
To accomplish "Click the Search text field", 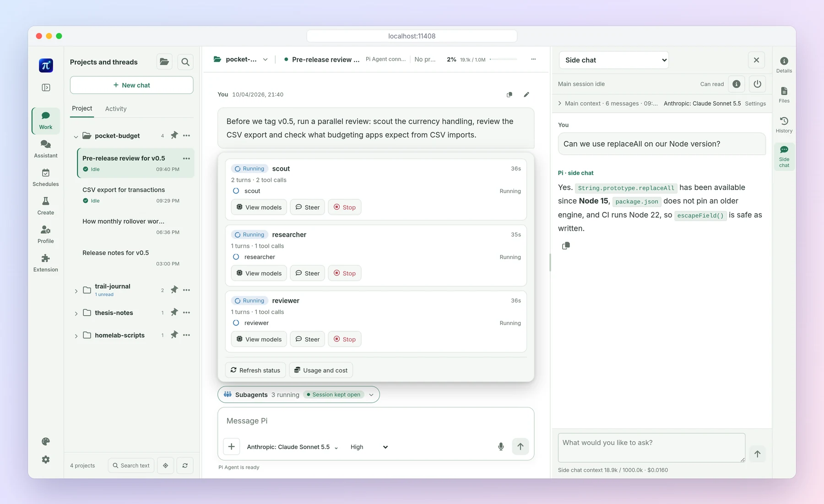I will point(131,466).
